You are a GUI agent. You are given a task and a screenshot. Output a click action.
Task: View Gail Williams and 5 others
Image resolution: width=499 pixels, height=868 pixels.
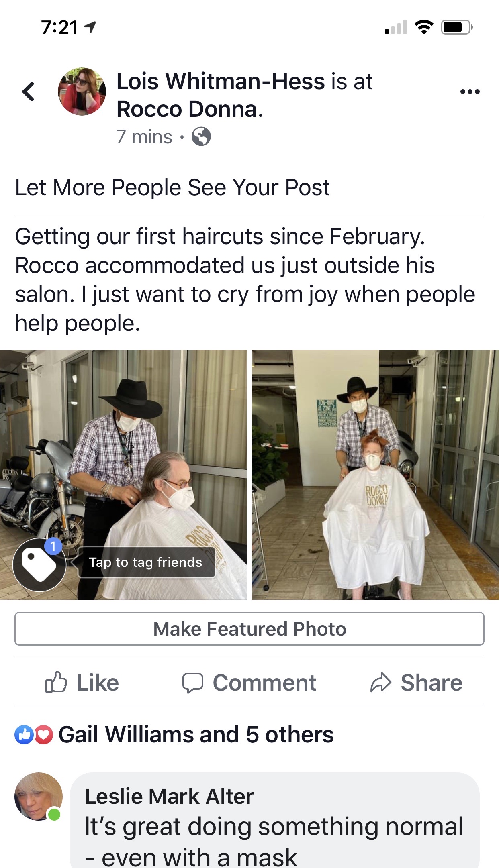click(196, 735)
